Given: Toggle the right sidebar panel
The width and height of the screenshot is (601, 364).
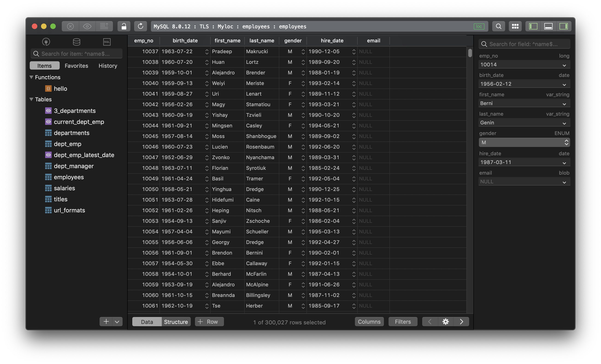Looking at the screenshot, I should pyautogui.click(x=564, y=26).
